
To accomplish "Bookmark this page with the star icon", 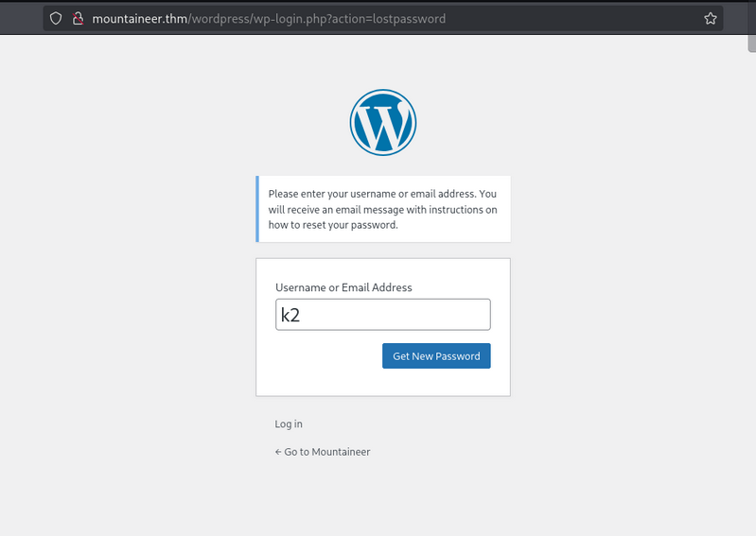I will click(710, 18).
